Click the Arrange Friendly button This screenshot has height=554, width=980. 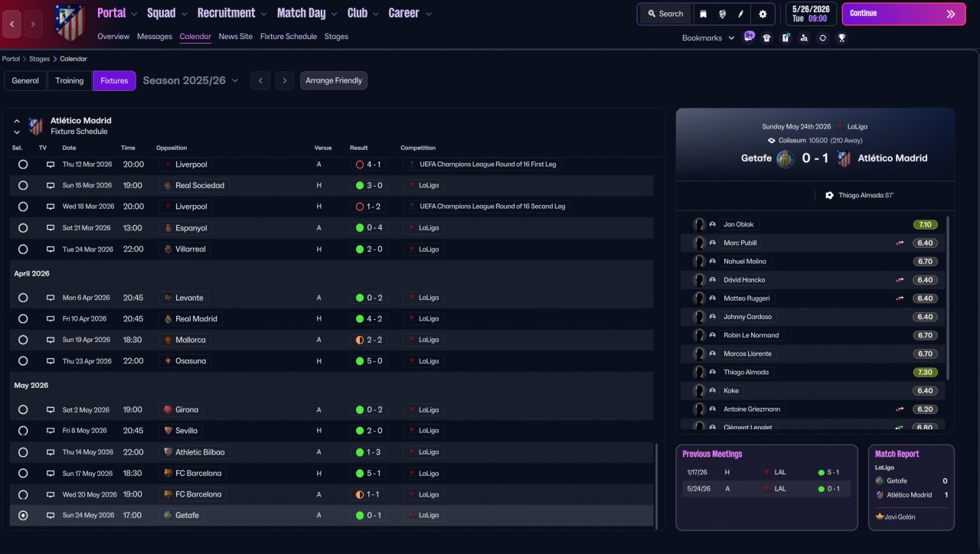pos(333,81)
